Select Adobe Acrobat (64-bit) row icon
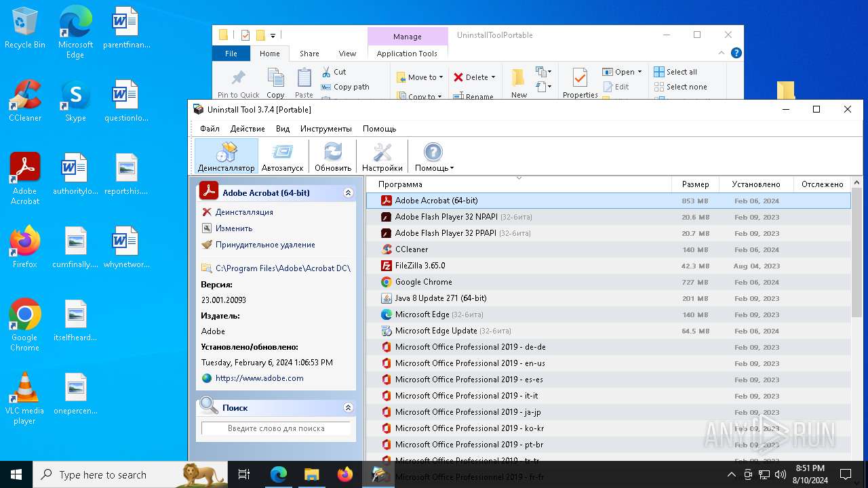The height and width of the screenshot is (488, 868). (x=387, y=201)
